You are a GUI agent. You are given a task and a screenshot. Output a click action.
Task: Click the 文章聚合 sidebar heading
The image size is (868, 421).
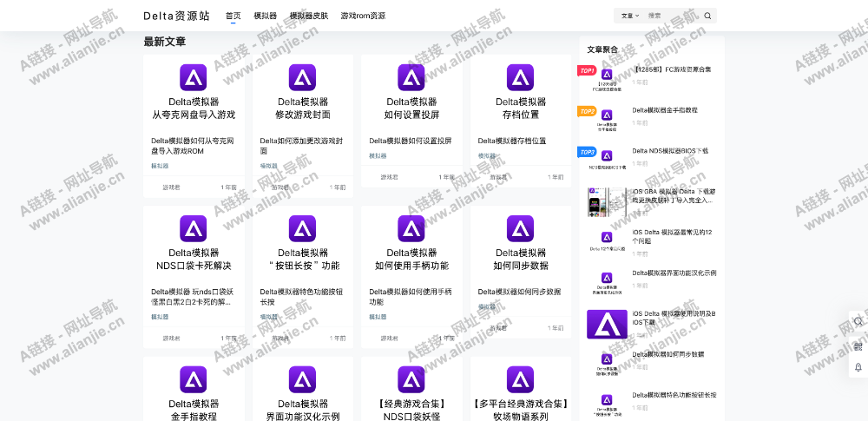point(602,49)
